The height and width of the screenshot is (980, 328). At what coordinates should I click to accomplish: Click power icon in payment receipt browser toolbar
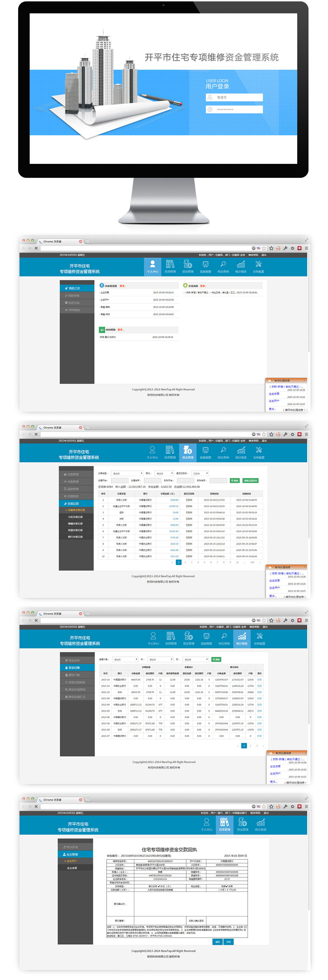click(x=292, y=806)
